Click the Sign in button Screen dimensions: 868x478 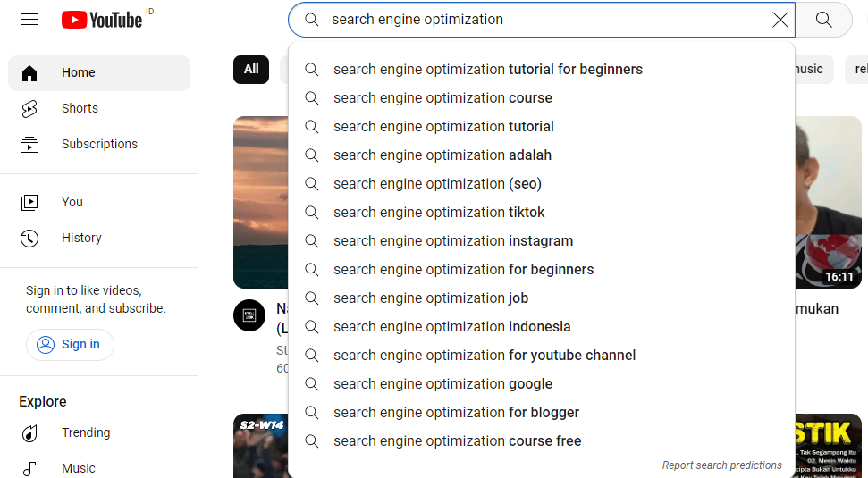coord(70,344)
